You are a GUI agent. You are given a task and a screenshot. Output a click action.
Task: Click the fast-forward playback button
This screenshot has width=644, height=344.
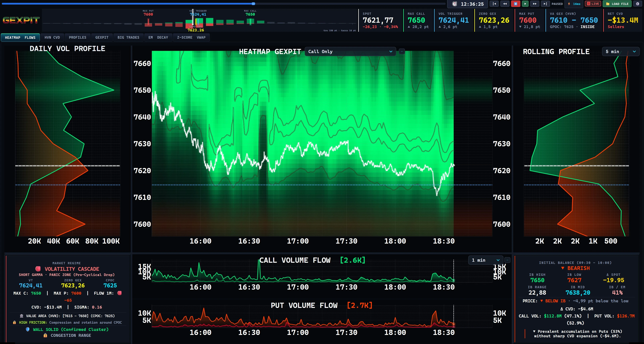534,4
